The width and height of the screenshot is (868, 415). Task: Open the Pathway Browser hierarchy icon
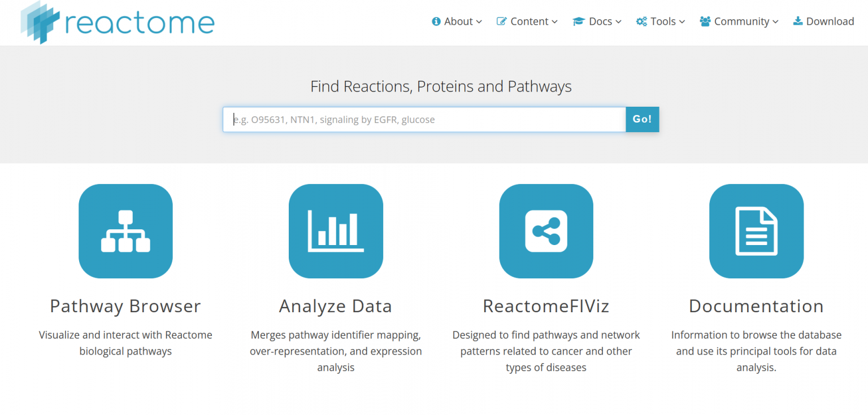125,231
